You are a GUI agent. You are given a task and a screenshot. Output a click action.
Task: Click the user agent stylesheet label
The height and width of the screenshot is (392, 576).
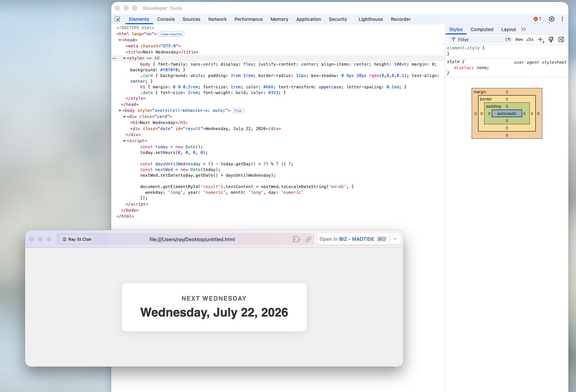coord(540,62)
